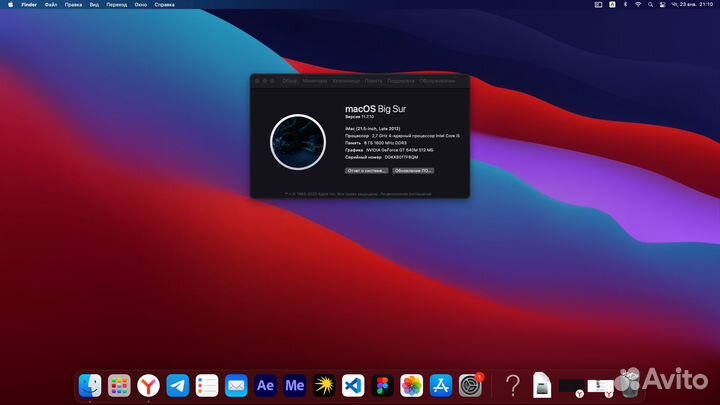This screenshot has width=720, height=405.
Task: Open the Окно menu
Action: [141, 5]
